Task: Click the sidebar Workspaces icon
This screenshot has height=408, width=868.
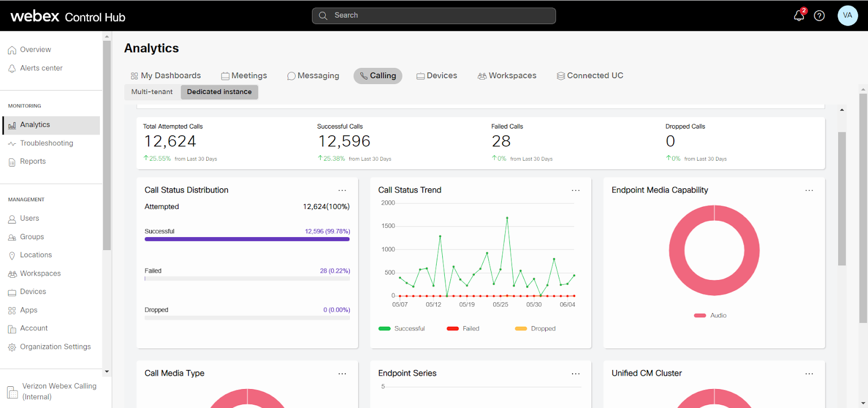Action: coord(12,274)
